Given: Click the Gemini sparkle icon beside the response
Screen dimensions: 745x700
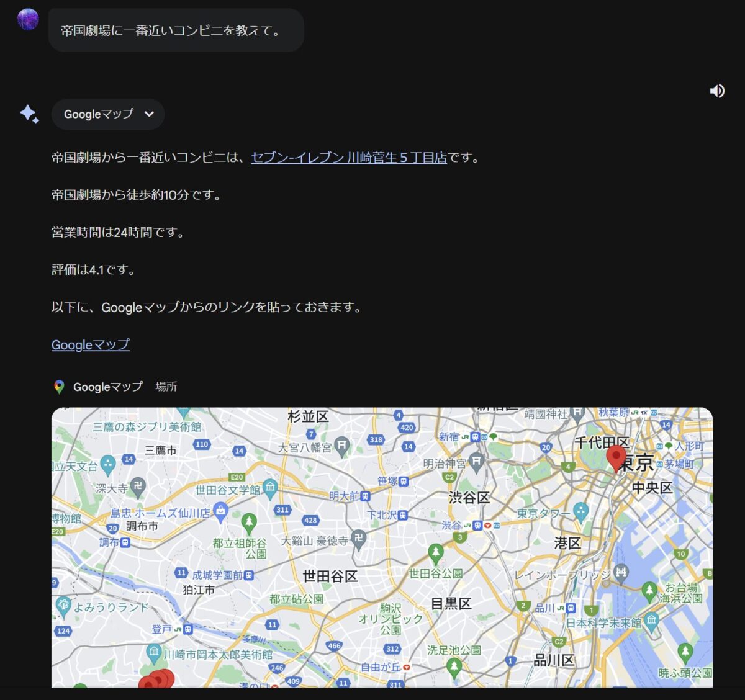Looking at the screenshot, I should [27, 114].
